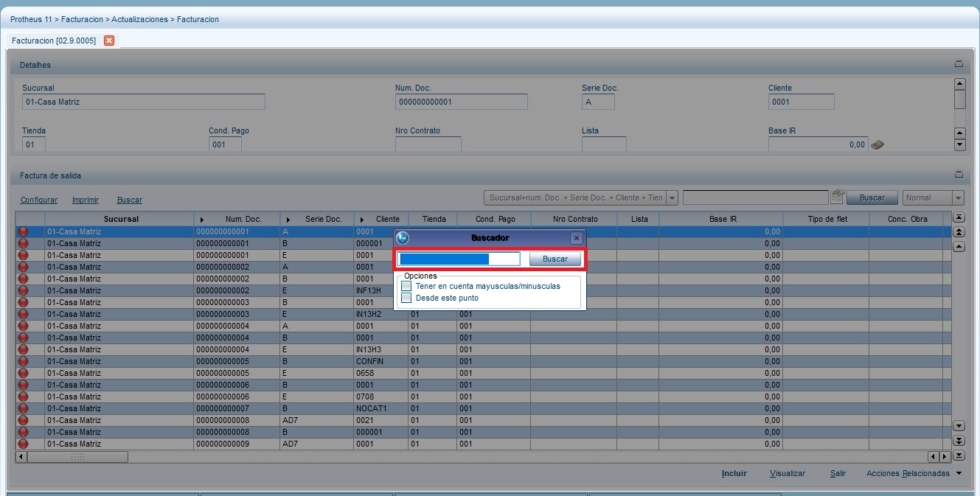Sort by Cliente column arrow
Viewport: 980px width, 496px height.
(x=362, y=220)
